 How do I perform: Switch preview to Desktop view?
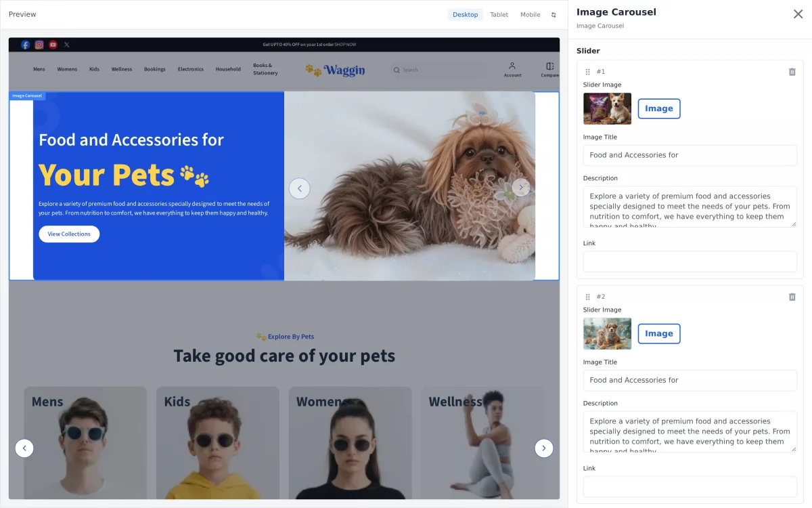(x=466, y=15)
